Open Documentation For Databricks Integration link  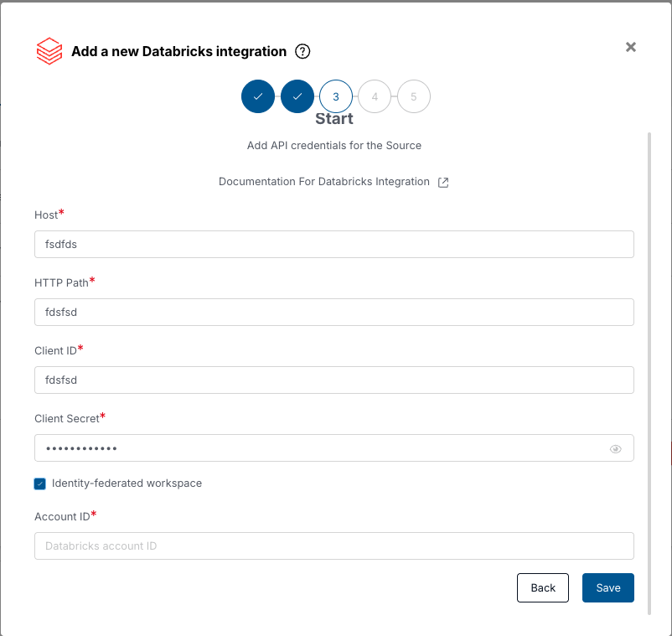click(x=324, y=182)
